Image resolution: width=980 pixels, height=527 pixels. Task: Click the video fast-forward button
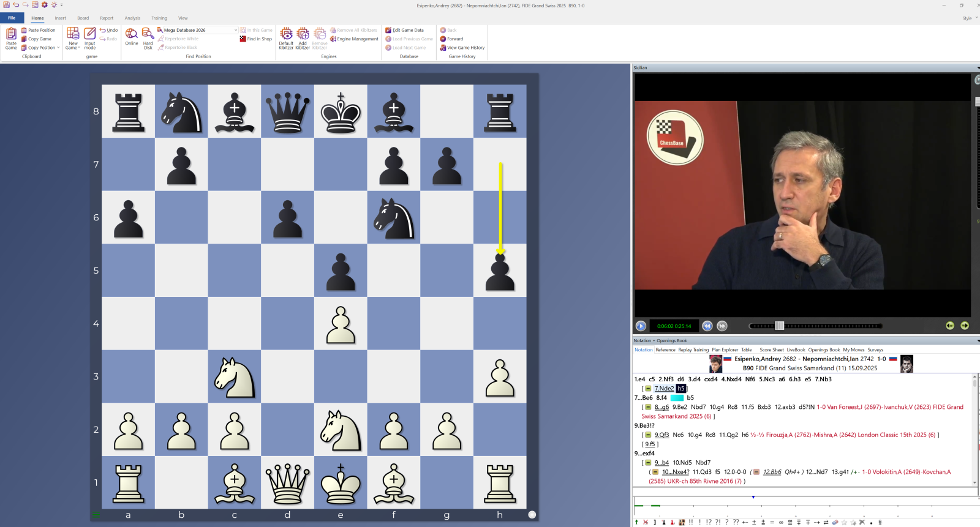[x=722, y=326]
